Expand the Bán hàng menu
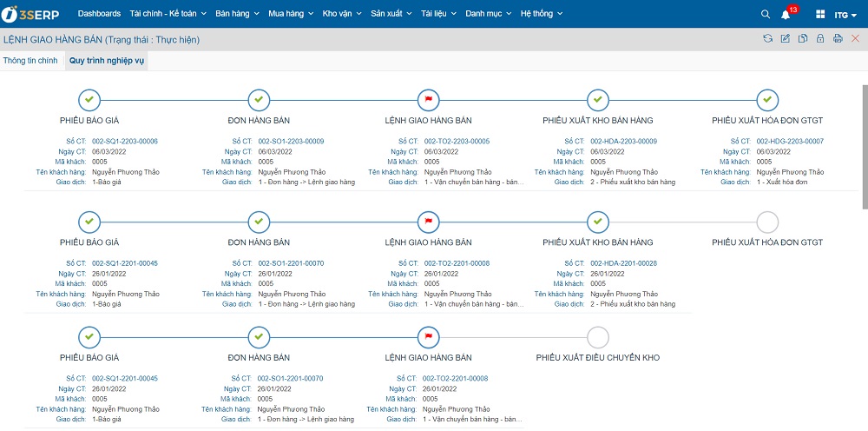 pos(236,14)
